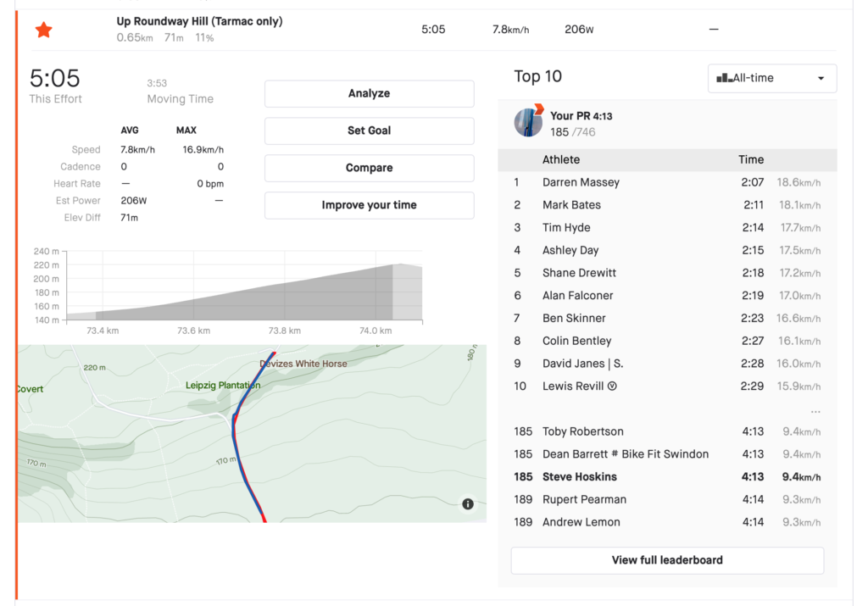Screen dimensions: 868x606
Task: Open Ashley Day's profile link
Action: (570, 250)
